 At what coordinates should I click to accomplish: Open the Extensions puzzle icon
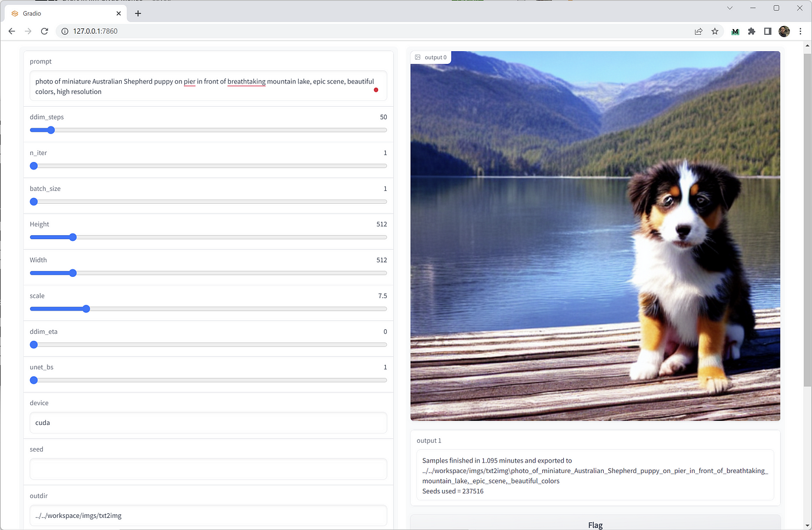pyautogui.click(x=751, y=31)
